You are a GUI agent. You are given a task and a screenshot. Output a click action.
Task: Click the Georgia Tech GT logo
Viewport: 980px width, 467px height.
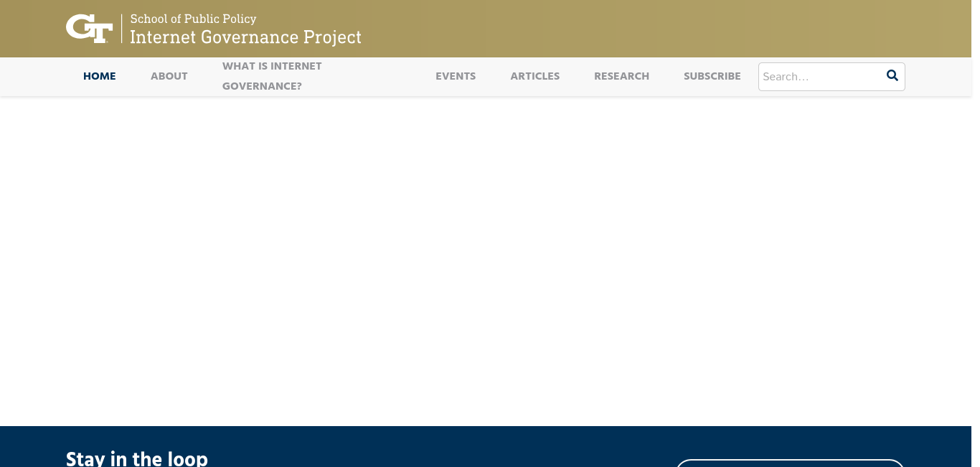coord(90,29)
